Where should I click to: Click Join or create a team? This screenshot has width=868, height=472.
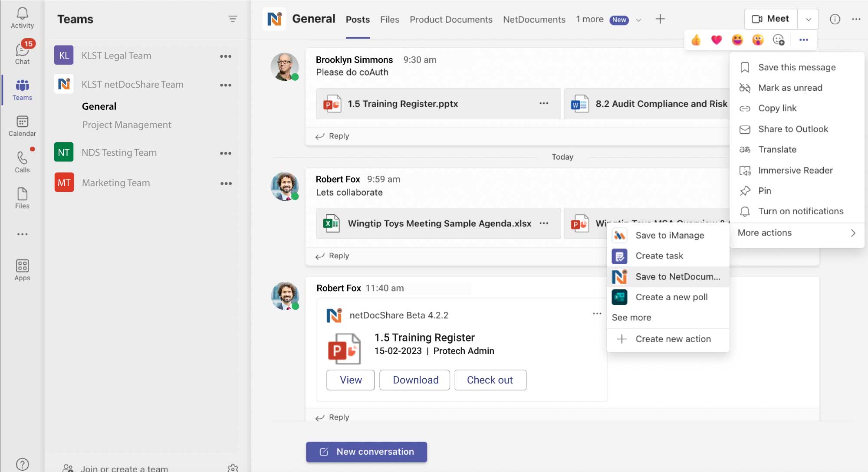tap(115, 468)
